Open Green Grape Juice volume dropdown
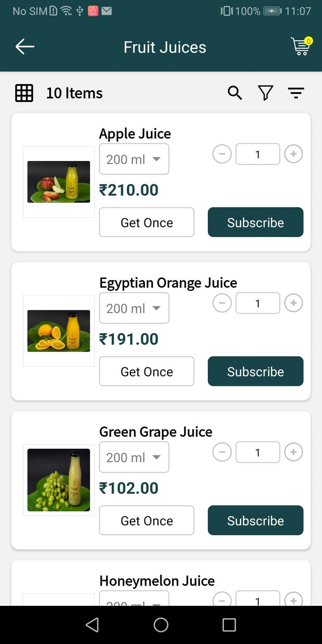 point(134,457)
